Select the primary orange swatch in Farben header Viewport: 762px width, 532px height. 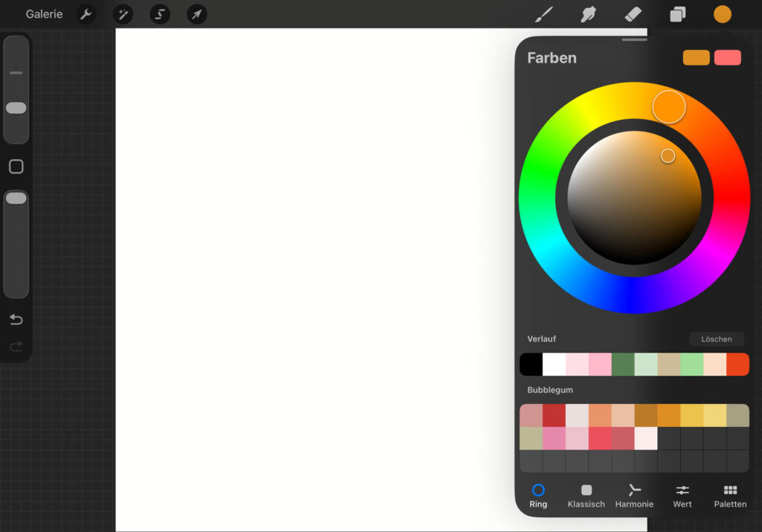pyautogui.click(x=696, y=57)
